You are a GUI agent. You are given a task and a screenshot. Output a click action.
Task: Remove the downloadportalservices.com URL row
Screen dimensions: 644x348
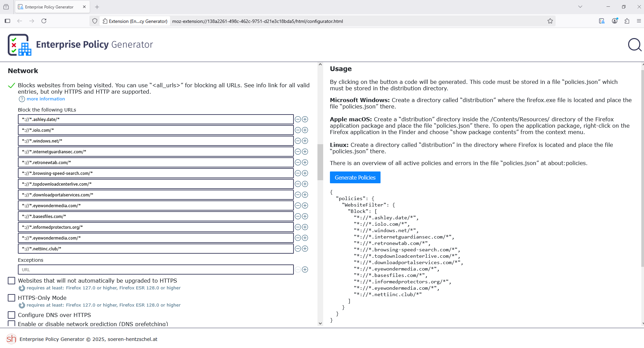click(298, 195)
